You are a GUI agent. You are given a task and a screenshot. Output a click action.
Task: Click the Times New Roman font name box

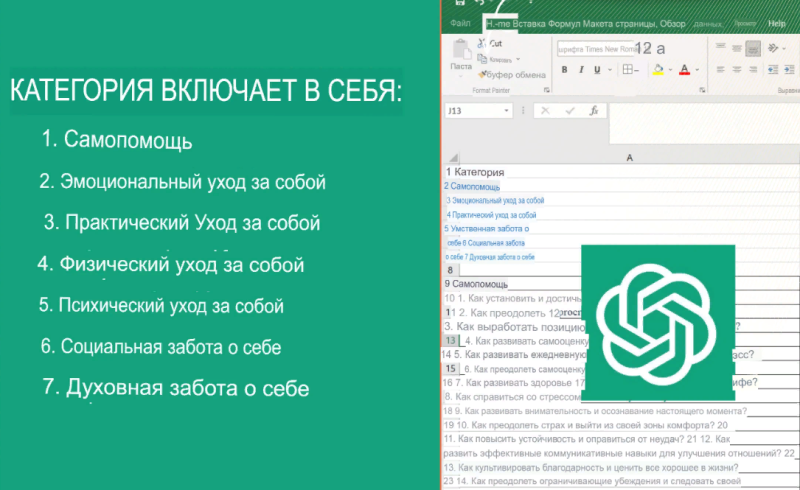click(595, 49)
